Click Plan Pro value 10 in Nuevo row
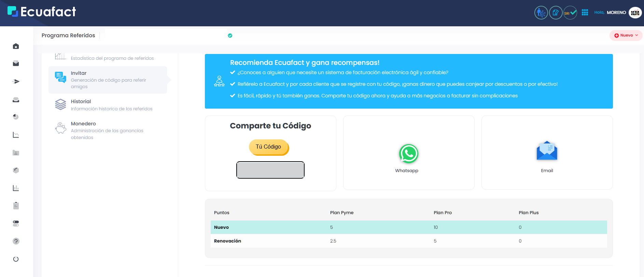644x277 pixels. click(436, 227)
